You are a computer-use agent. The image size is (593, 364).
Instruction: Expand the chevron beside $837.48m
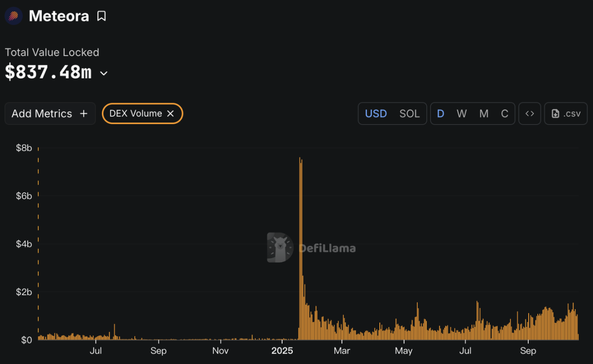point(104,73)
